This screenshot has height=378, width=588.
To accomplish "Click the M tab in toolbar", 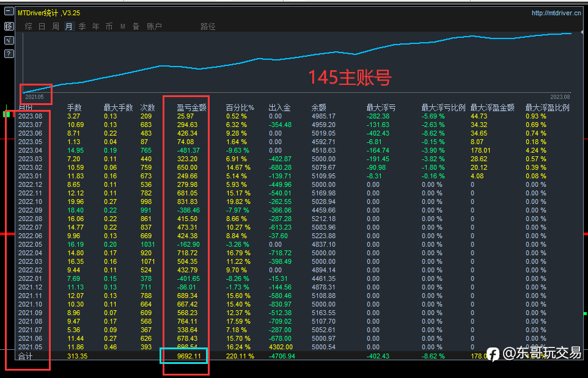I will click(x=123, y=26).
